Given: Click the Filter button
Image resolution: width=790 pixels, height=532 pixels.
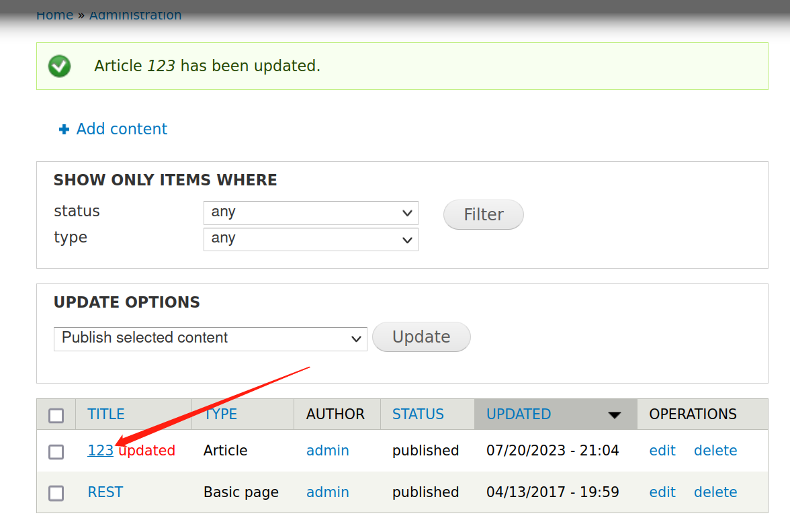Looking at the screenshot, I should [483, 215].
